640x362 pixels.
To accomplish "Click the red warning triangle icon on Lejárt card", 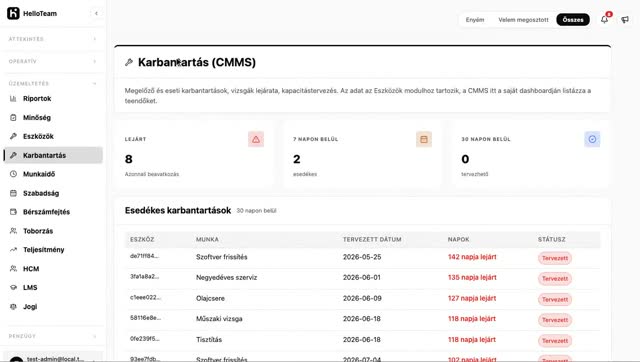I will [256, 139].
